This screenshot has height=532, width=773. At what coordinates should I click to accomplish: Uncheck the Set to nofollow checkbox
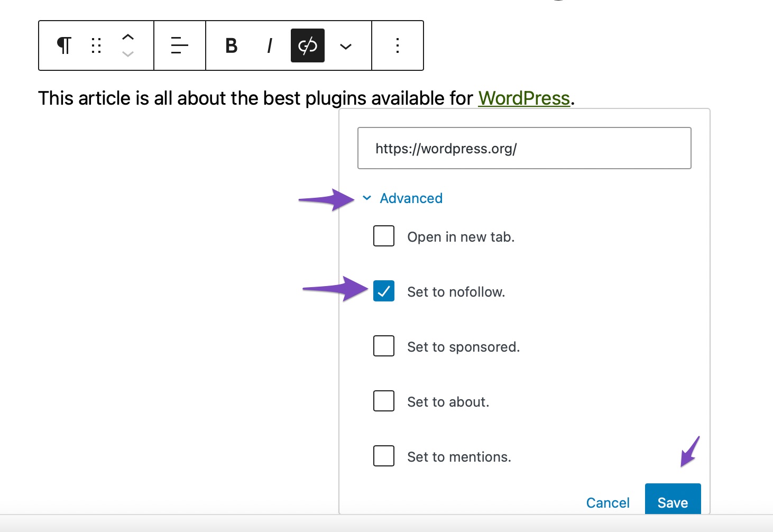tap(384, 291)
